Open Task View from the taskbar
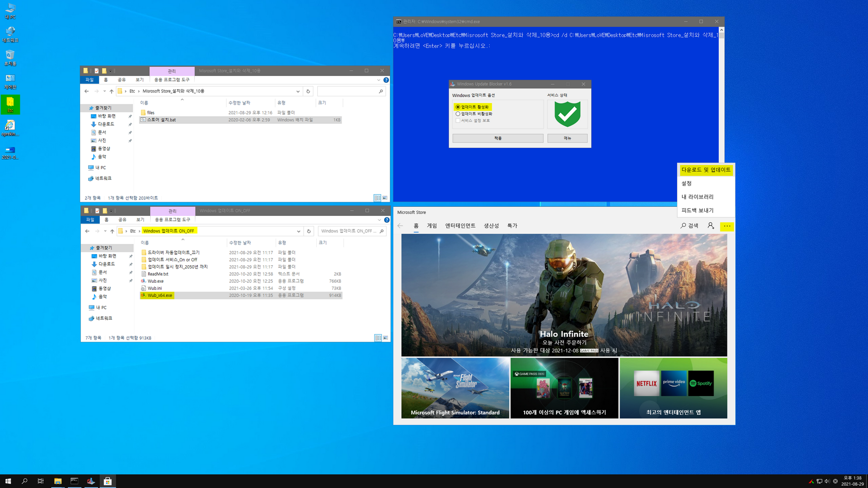The image size is (868, 488). (x=41, y=481)
